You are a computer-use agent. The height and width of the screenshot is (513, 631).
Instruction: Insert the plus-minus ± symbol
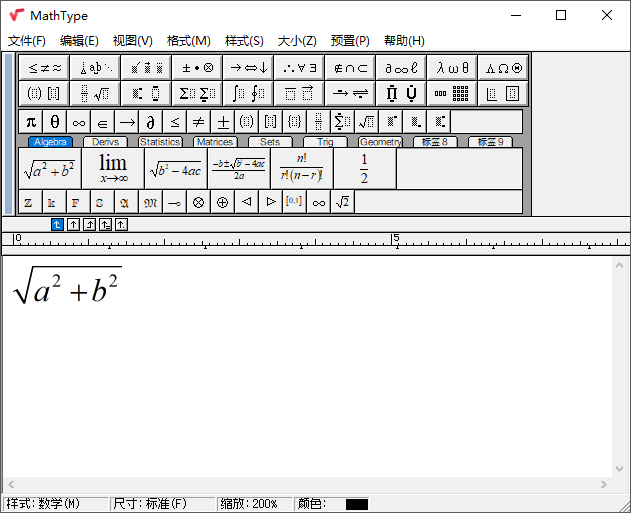click(x=222, y=122)
